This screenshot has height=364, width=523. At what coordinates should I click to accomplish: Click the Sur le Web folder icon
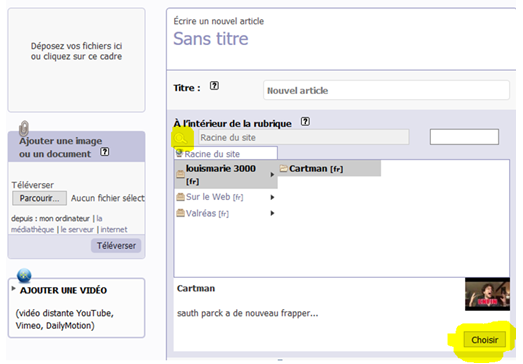pyautogui.click(x=180, y=197)
